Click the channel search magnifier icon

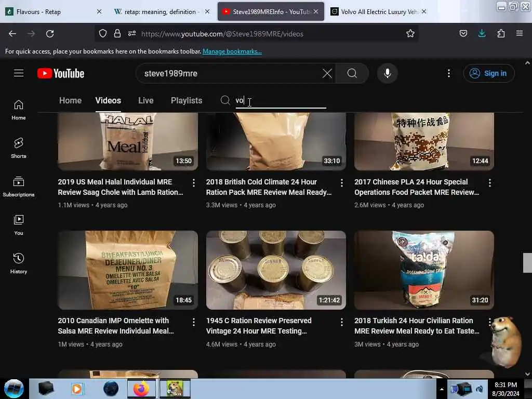(225, 100)
